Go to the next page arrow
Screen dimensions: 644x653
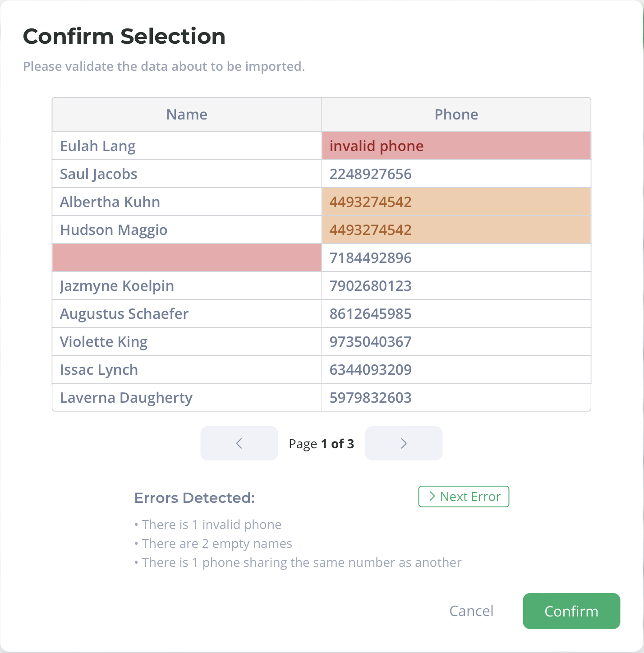[x=404, y=443]
